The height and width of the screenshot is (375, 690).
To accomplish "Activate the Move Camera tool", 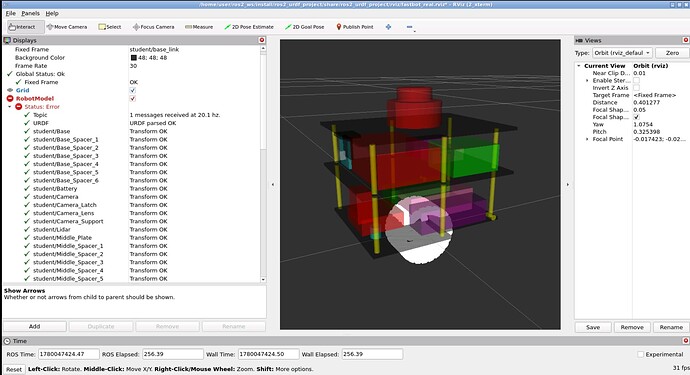I will pos(67,27).
